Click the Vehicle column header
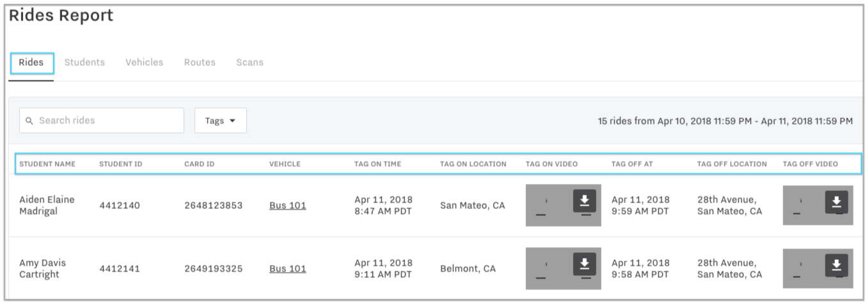 [285, 164]
